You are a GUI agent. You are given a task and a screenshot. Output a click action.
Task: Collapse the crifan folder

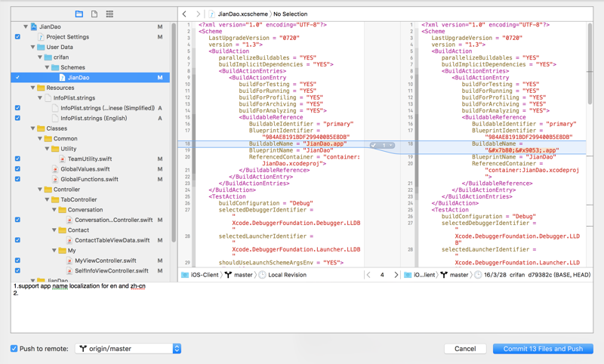(x=40, y=57)
